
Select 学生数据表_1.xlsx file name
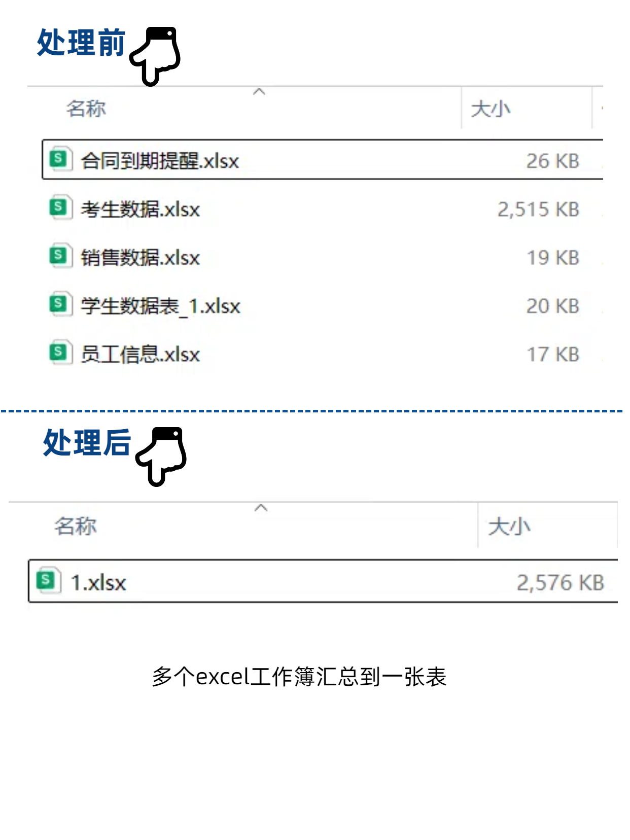(x=161, y=306)
